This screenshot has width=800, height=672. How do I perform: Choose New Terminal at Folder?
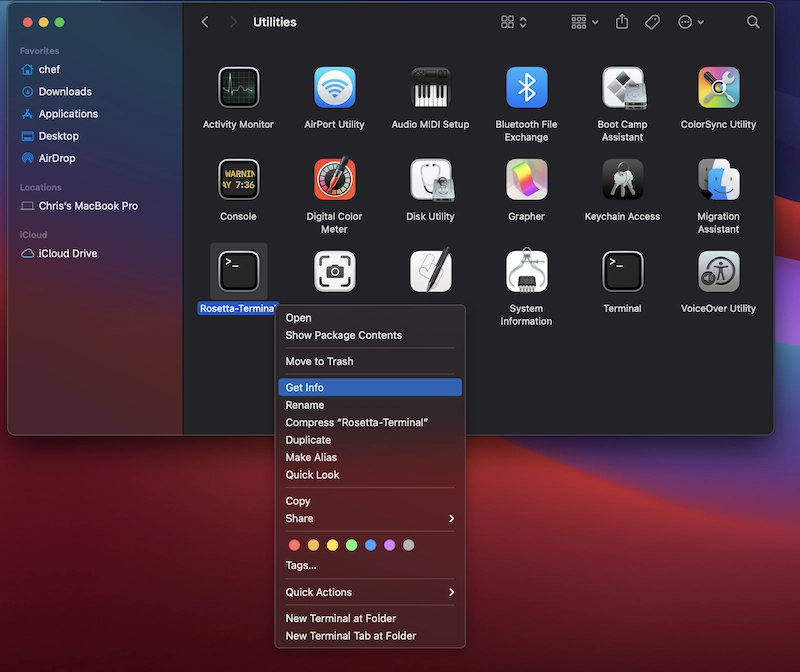(370, 618)
